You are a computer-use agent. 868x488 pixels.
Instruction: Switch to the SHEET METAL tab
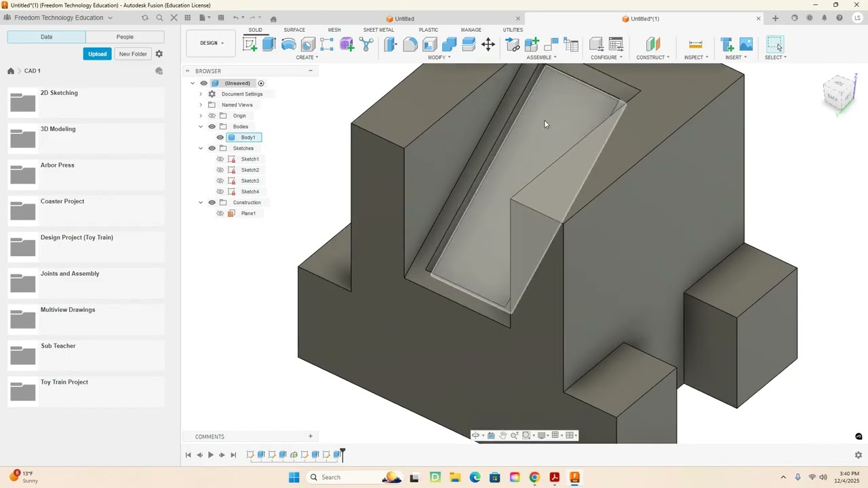click(378, 30)
